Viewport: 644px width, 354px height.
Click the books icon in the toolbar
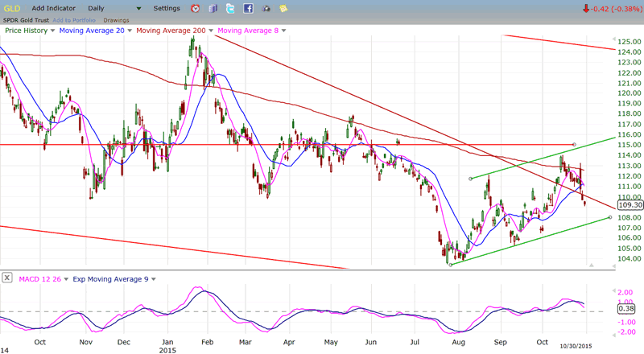[x=213, y=8]
